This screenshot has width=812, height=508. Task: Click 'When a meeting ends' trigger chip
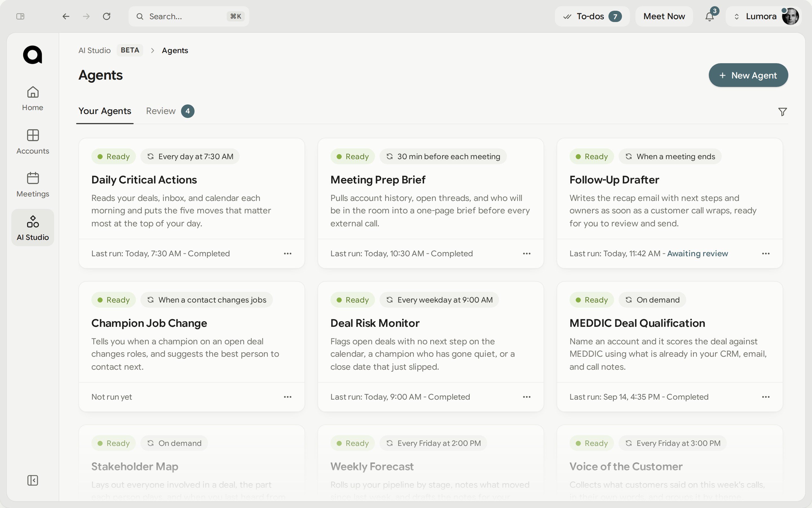tap(670, 157)
